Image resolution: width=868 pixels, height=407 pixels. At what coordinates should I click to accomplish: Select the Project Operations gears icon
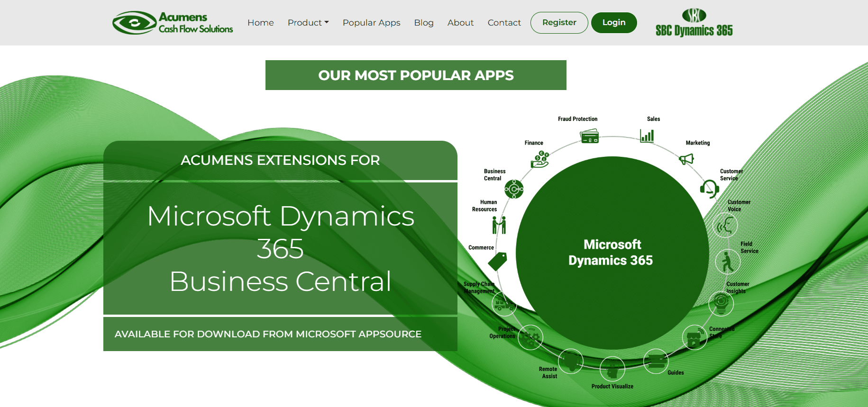coord(530,337)
